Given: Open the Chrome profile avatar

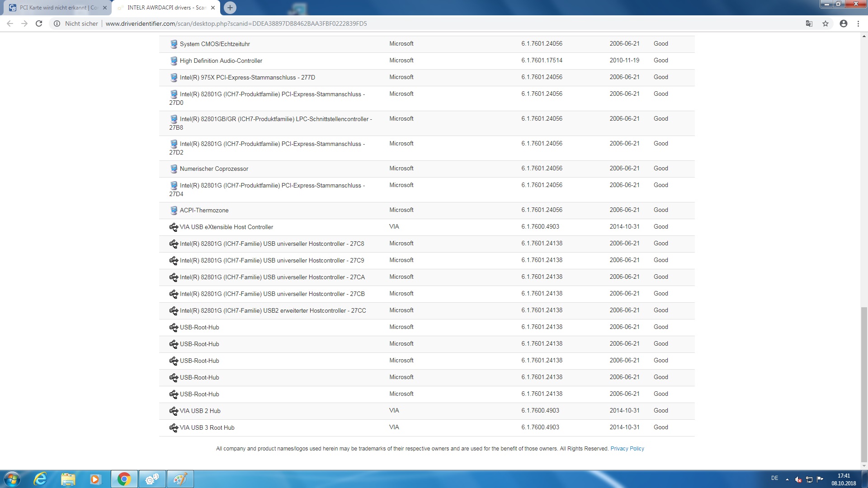Looking at the screenshot, I should click(844, 23).
